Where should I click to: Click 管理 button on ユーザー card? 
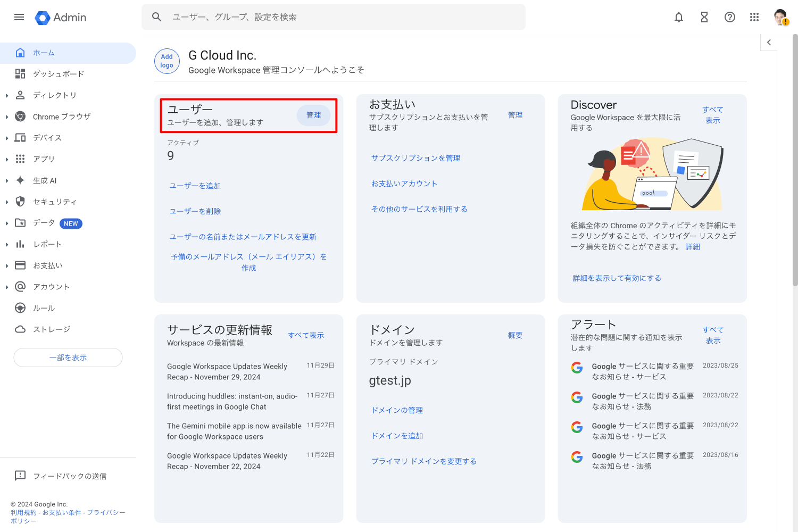[313, 115]
